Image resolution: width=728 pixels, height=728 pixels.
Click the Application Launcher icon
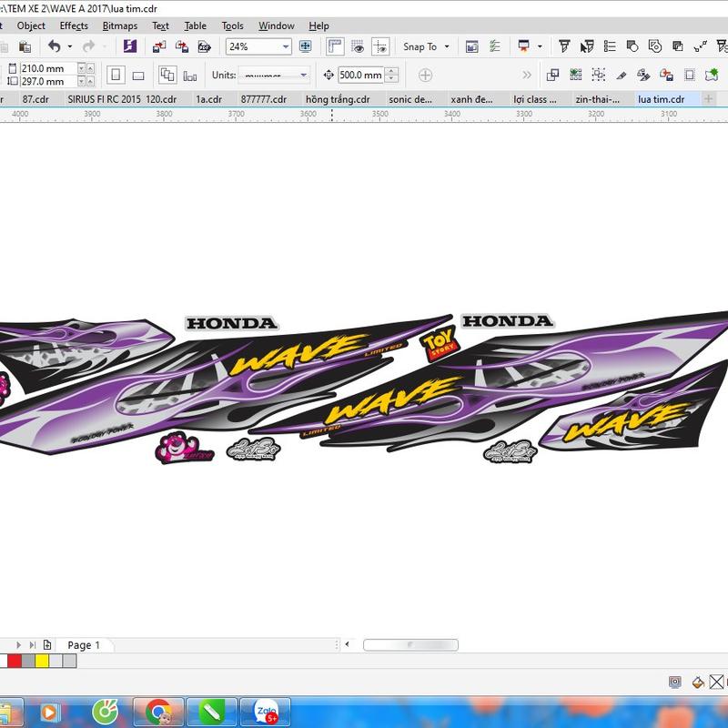(x=524, y=46)
